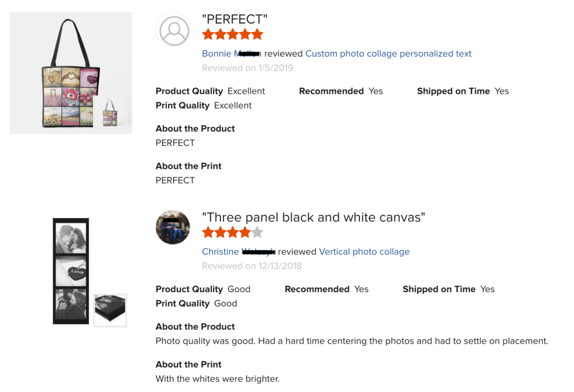Click "Reviewed on 12/13/2018" date text
Viewport: 574px width, 392px height.
tap(252, 266)
